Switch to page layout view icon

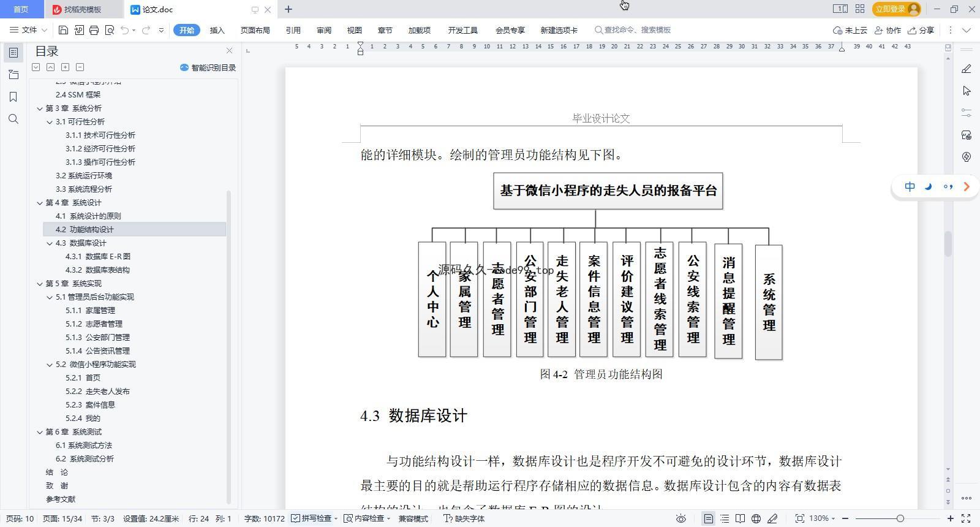[708, 518]
